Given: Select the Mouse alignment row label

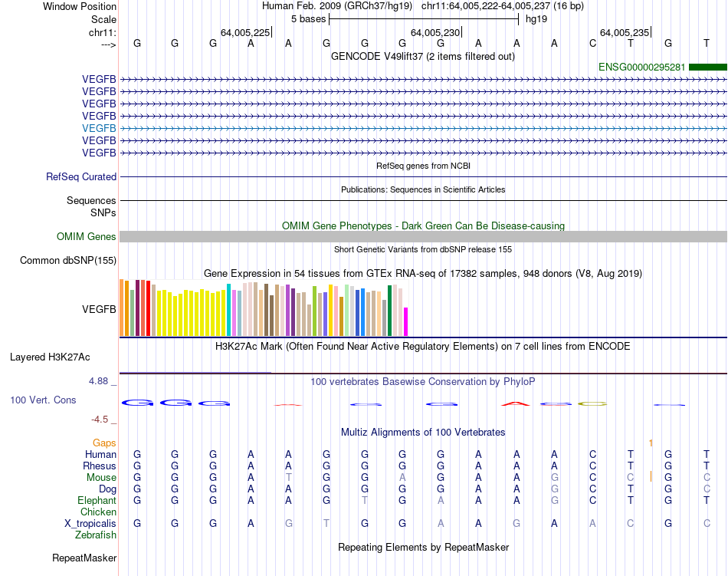Looking at the screenshot, I should point(101,478).
